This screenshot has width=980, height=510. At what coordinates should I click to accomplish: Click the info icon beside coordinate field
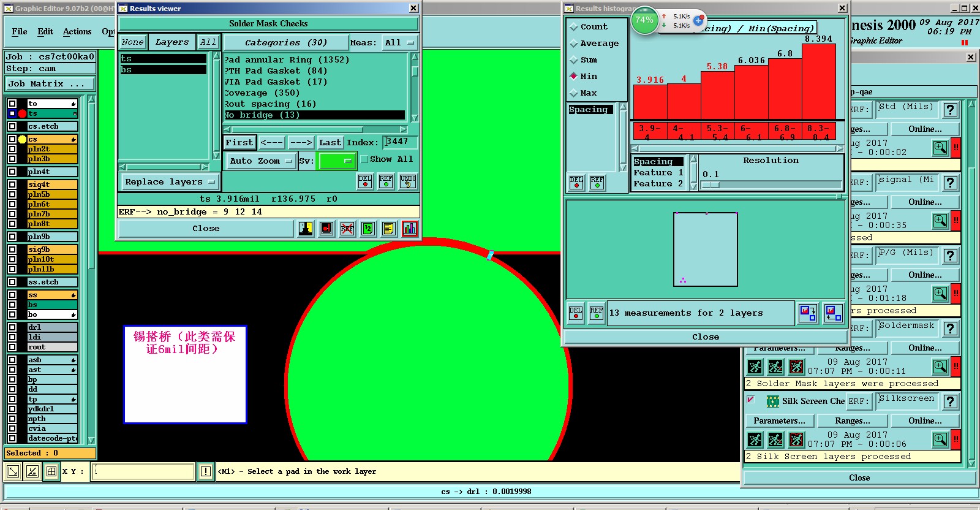[x=206, y=471]
